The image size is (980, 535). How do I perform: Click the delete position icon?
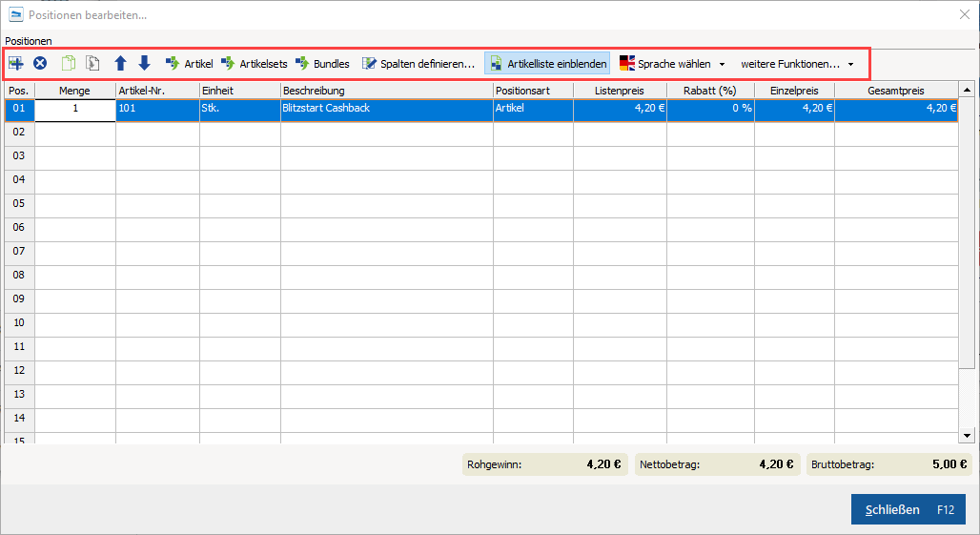click(40, 63)
